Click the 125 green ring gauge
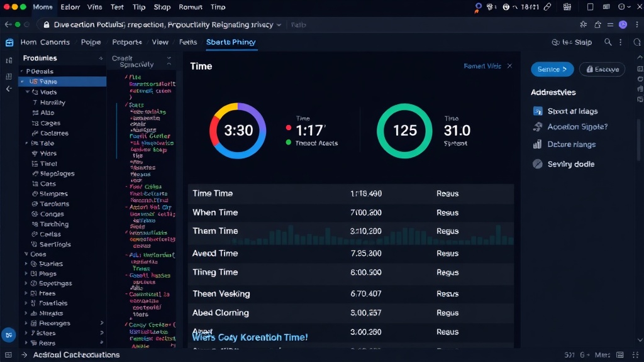The image size is (644, 362). (x=404, y=131)
